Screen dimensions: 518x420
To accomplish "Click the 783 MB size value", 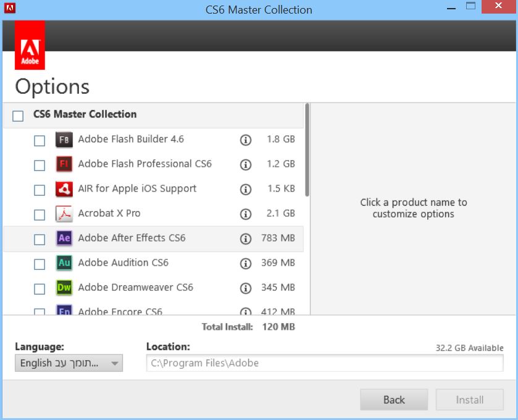I will 278,238.
